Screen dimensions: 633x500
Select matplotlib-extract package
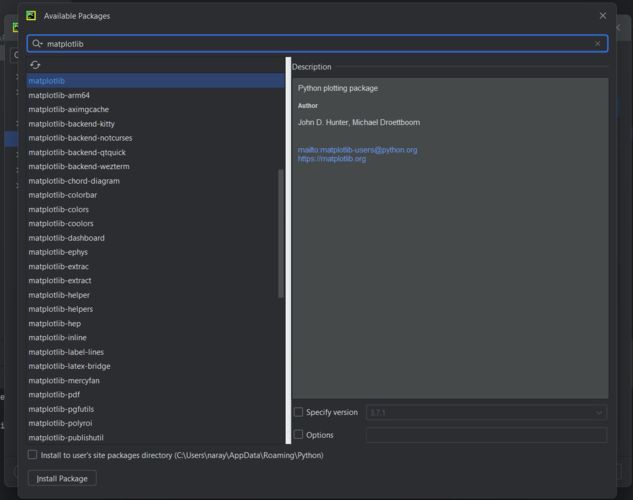[155, 281]
